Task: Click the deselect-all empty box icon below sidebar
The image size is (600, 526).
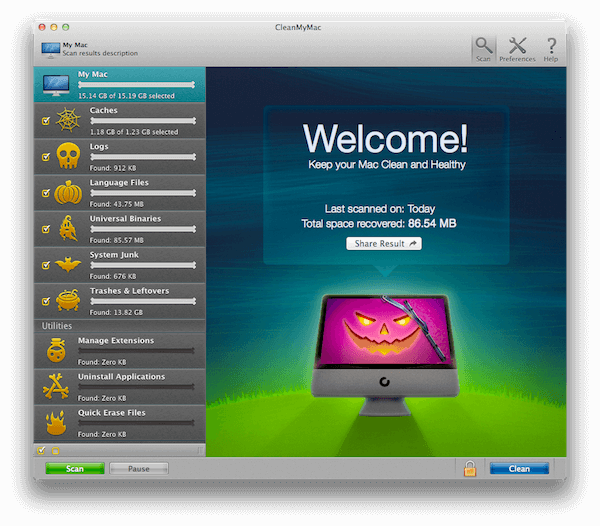Action: click(x=55, y=451)
